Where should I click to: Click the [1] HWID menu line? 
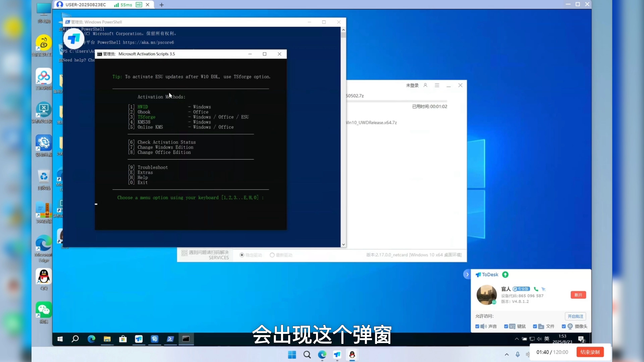pos(170,107)
